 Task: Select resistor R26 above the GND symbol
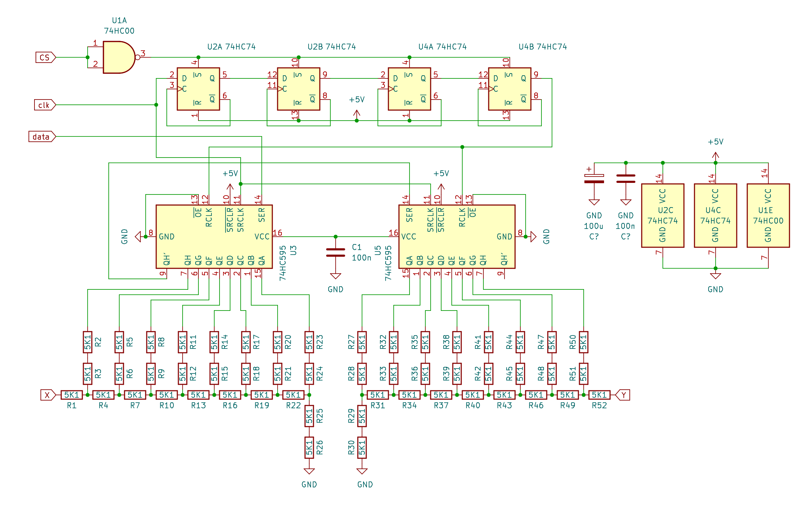point(309,448)
